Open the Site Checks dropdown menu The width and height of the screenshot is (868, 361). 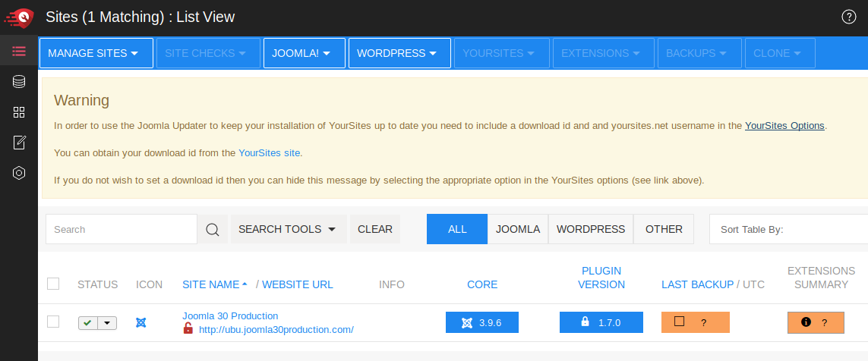tap(208, 53)
